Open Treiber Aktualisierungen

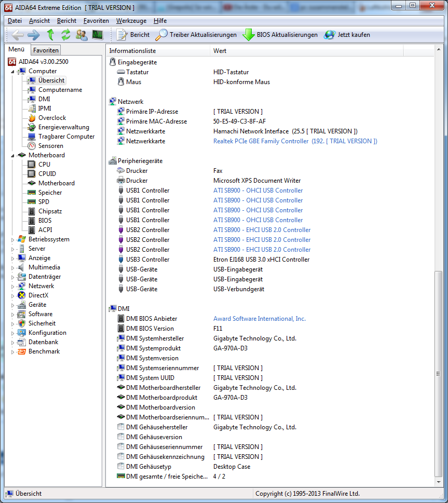click(196, 35)
